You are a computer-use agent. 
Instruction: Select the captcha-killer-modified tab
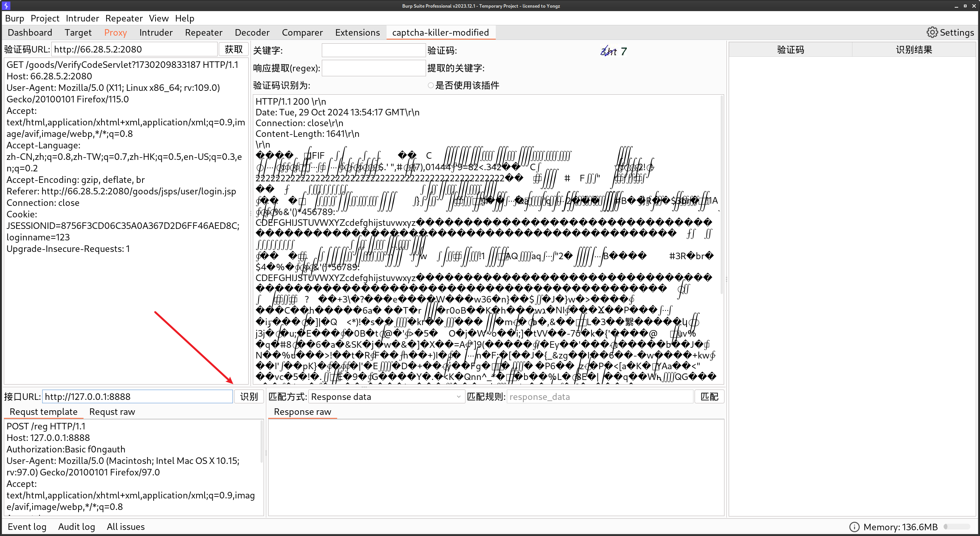[441, 33]
